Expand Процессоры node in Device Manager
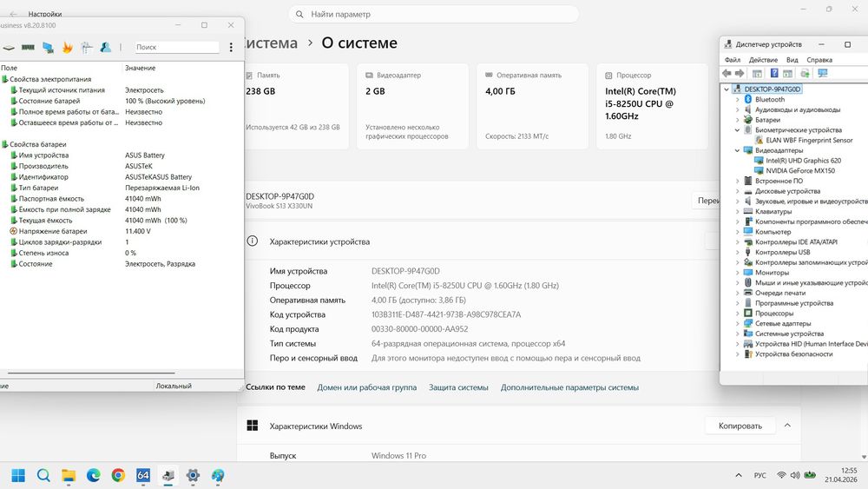The image size is (868, 489). 737,314
